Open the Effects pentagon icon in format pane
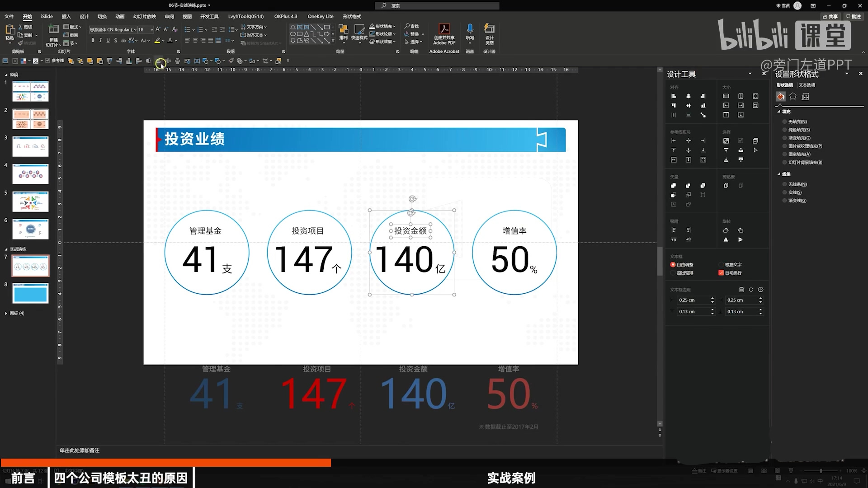This screenshot has height=488, width=868. click(793, 96)
